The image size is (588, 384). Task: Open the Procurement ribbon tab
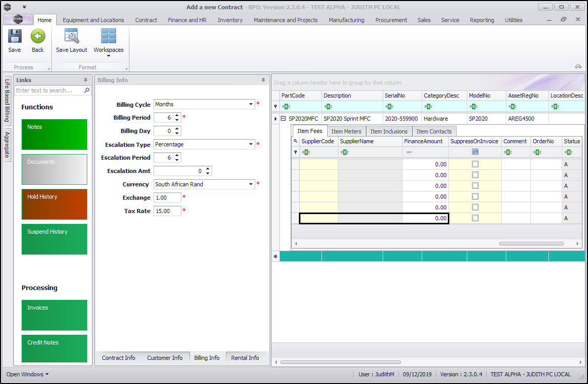coord(391,20)
